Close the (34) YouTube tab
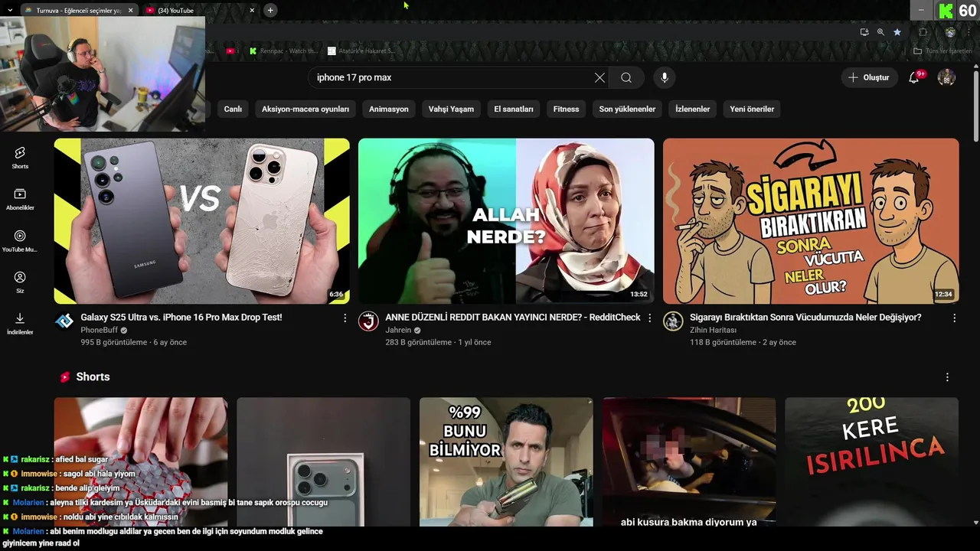The image size is (980, 551). tap(252, 10)
